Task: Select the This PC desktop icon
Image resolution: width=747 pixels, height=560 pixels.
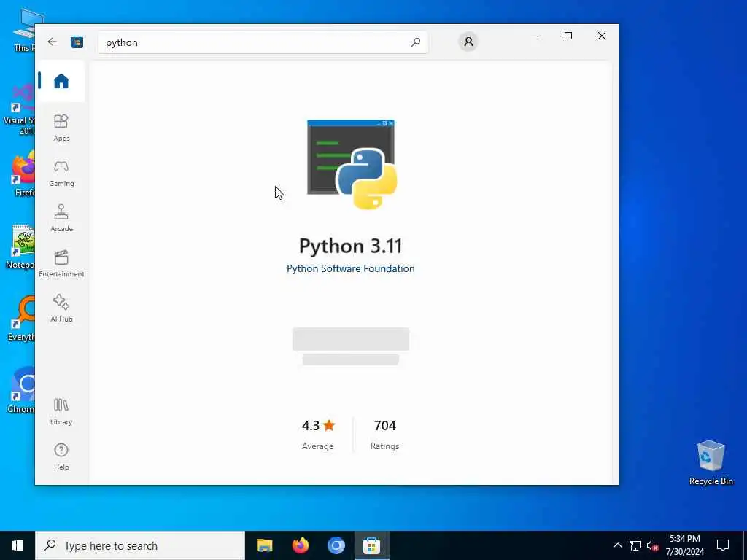Action: 25,31
